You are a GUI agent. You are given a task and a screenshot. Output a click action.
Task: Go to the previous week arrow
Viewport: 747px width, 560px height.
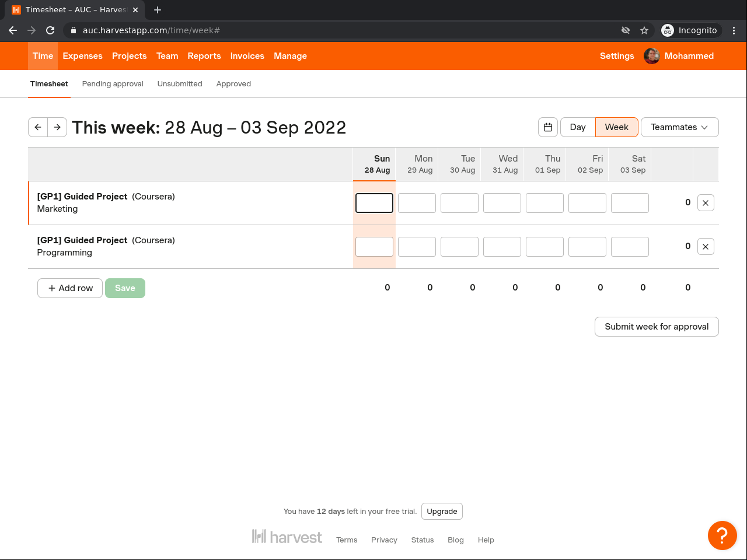point(38,127)
